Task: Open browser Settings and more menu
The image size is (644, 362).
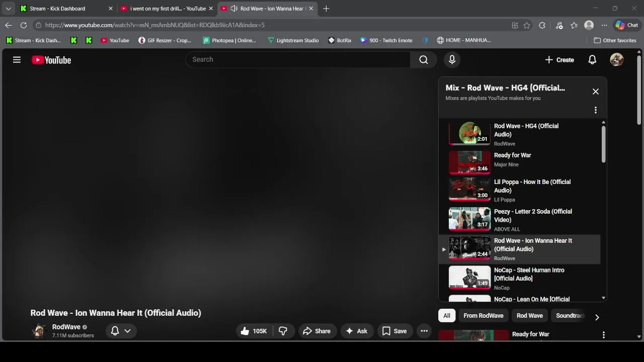Action: click(604, 25)
